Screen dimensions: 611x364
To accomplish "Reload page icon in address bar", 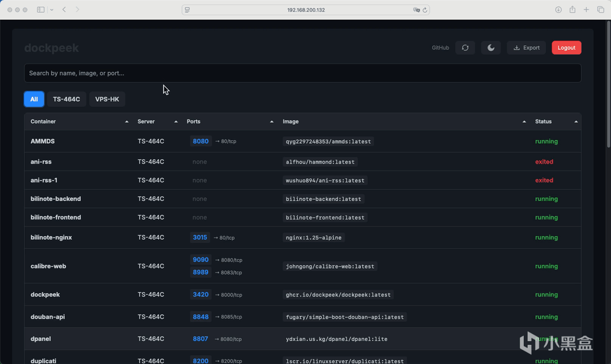I will point(425,10).
